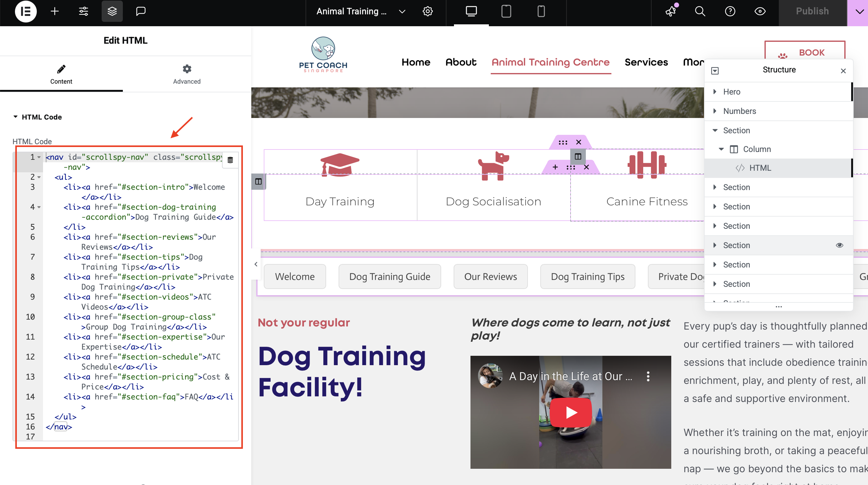Image resolution: width=868 pixels, height=485 pixels.
Task: Fold code line 1 arrow
Action: 39,158
